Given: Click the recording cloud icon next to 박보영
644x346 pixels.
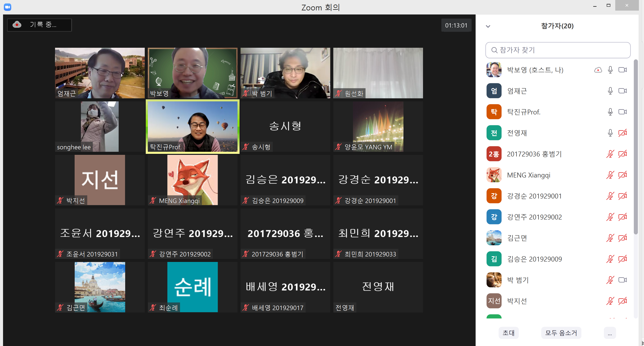Looking at the screenshot, I should (x=598, y=70).
